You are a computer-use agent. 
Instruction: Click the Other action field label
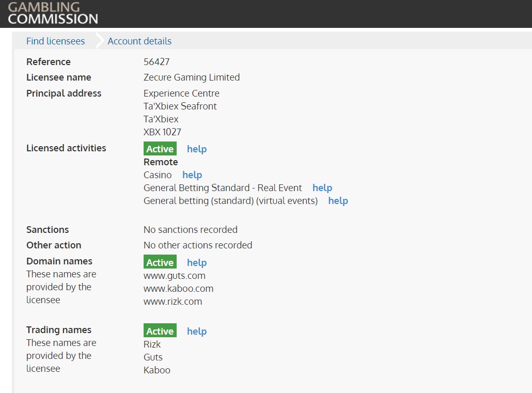(x=54, y=245)
